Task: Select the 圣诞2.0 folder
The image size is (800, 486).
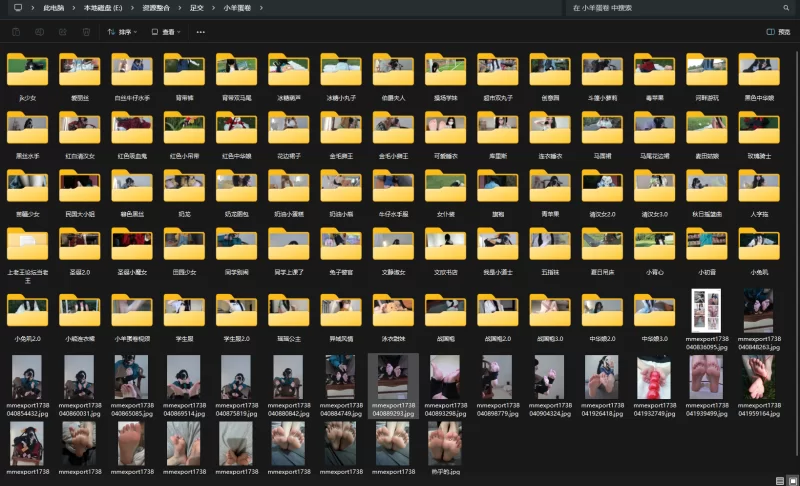Action: [80, 251]
